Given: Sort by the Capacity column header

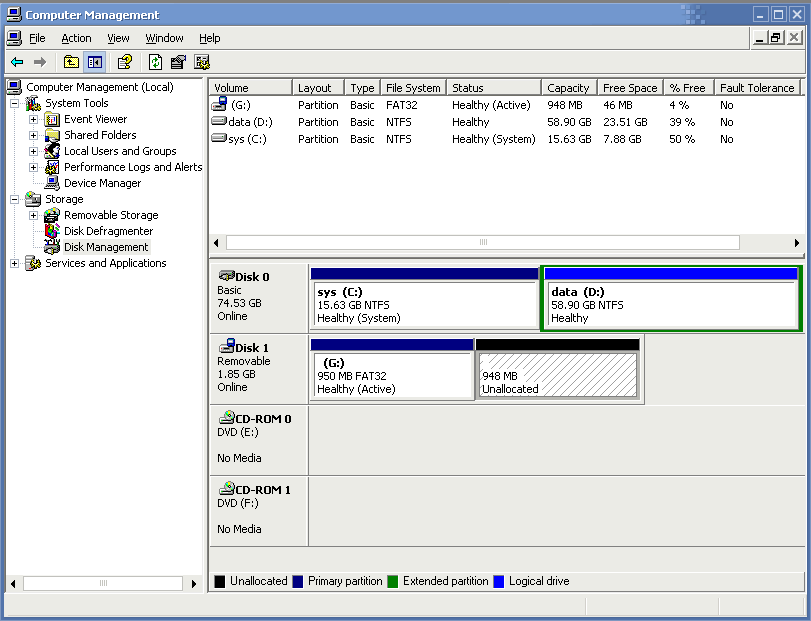Looking at the screenshot, I should point(568,88).
